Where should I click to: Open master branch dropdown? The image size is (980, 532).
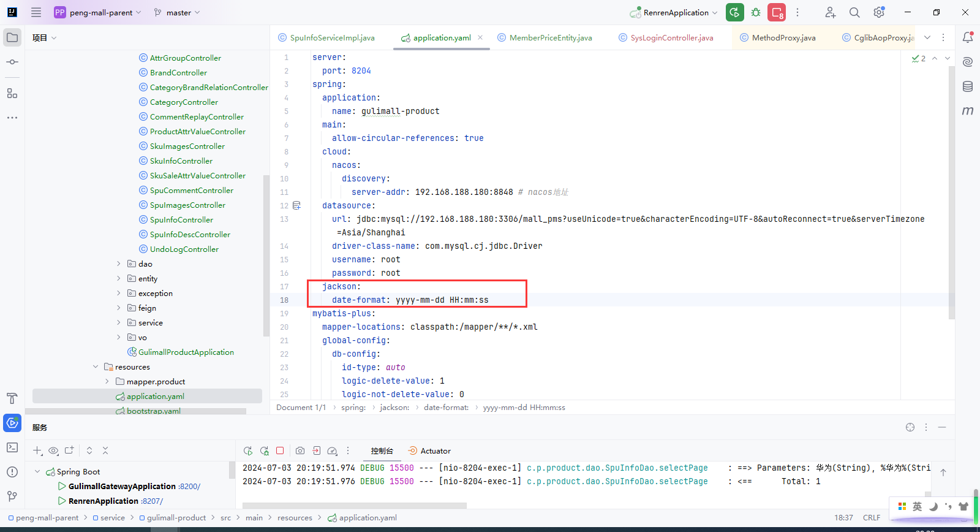(176, 12)
